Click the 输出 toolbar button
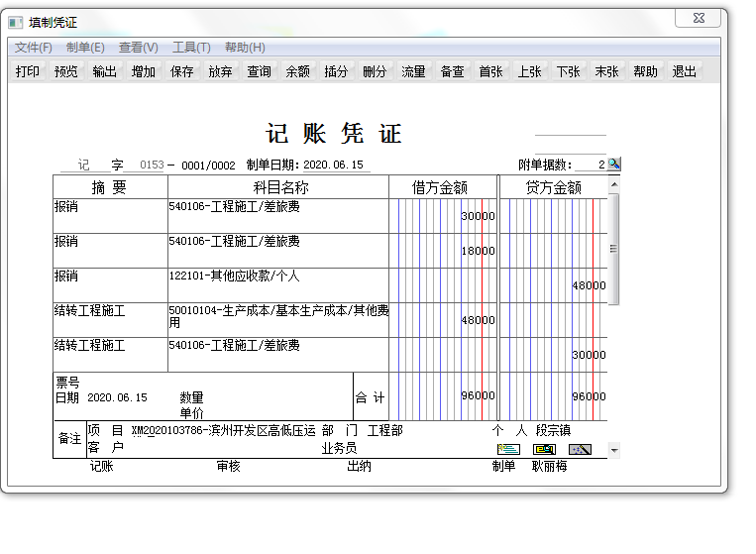756x554 pixels. (x=105, y=71)
